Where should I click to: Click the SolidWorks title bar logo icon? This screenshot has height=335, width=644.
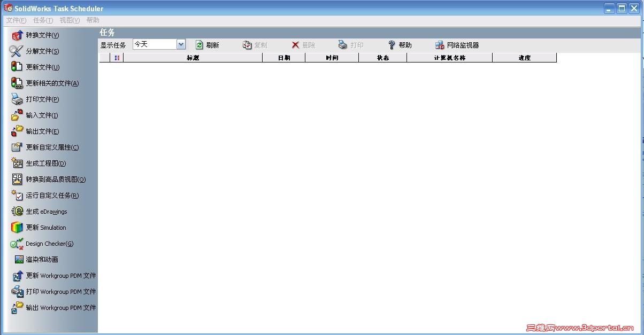click(x=7, y=8)
